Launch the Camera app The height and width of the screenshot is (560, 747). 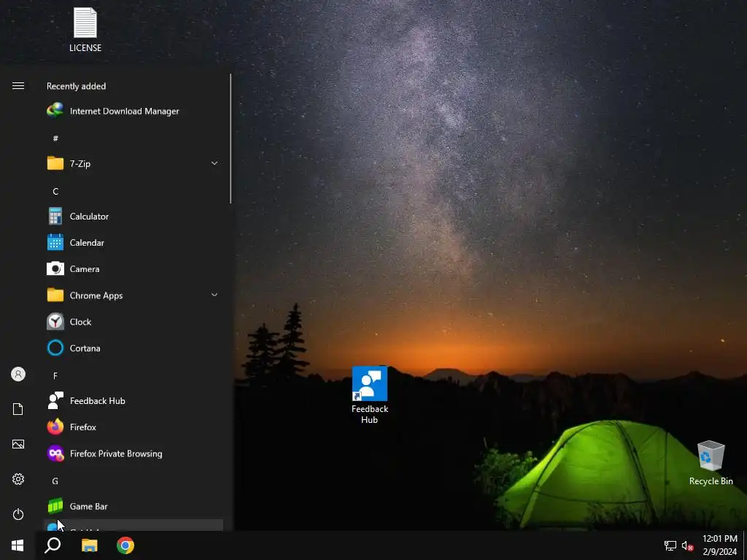pyautogui.click(x=133, y=269)
